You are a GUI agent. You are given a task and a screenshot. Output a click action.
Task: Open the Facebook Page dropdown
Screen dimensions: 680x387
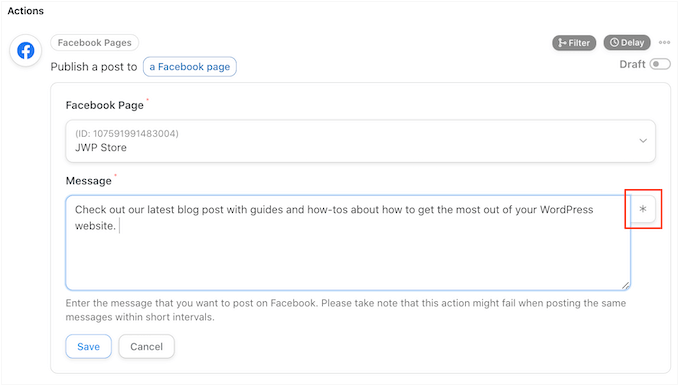click(360, 141)
